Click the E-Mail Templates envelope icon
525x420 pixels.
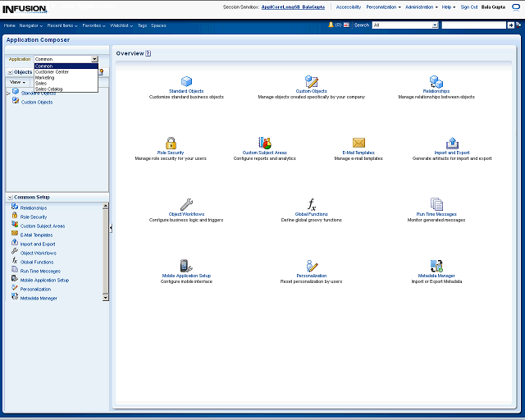point(358,143)
